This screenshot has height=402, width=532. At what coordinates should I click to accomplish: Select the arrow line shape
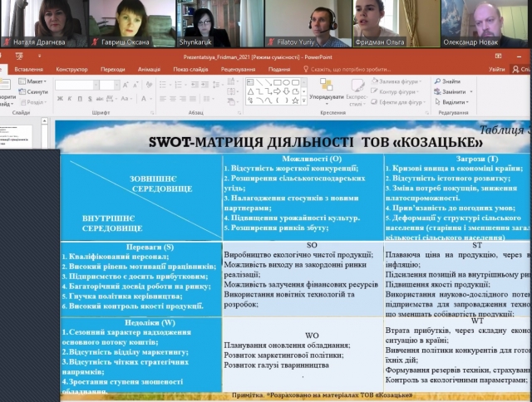pos(268,82)
